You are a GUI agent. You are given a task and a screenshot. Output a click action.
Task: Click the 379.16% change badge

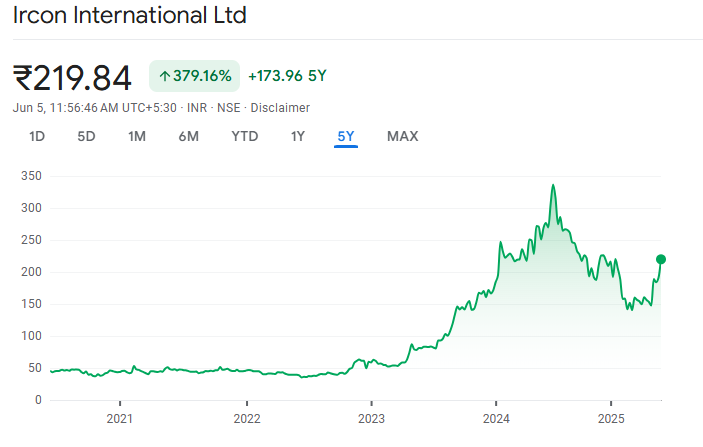click(x=195, y=76)
